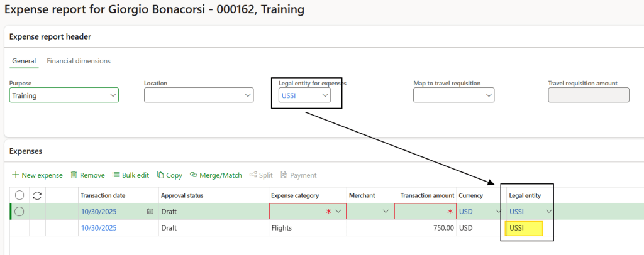Expand the Purpose dropdown showing Training

[x=113, y=95]
